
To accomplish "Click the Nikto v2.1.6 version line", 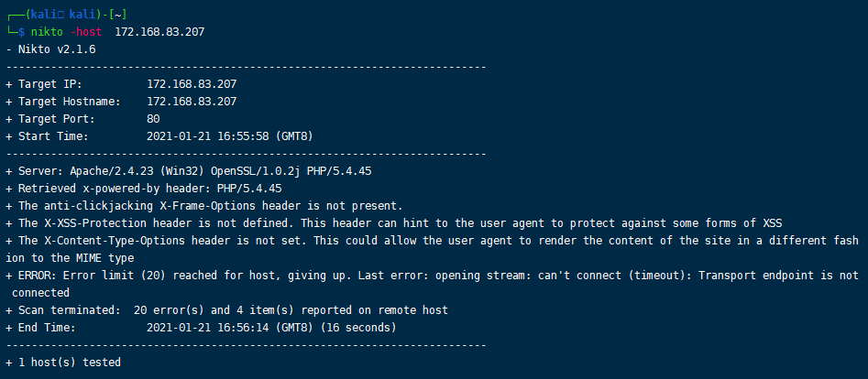I will pos(50,49).
